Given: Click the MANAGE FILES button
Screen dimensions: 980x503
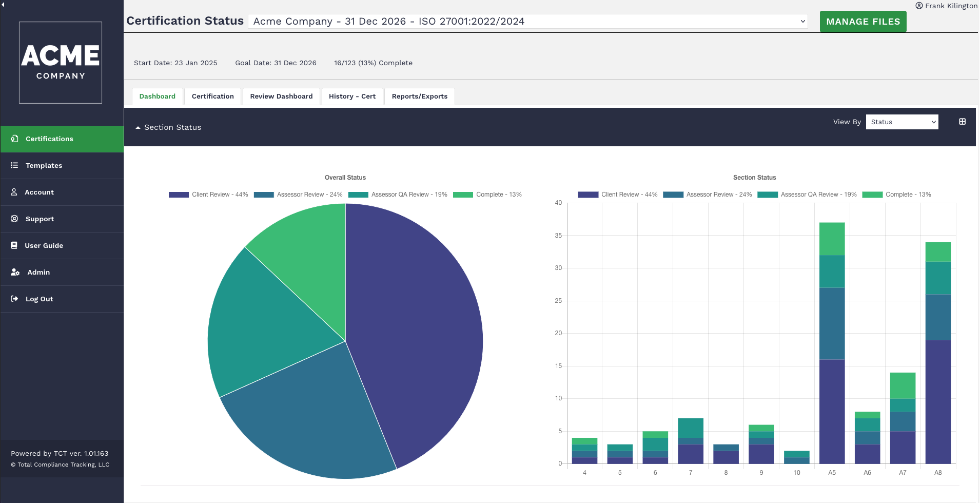Looking at the screenshot, I should coord(863,22).
